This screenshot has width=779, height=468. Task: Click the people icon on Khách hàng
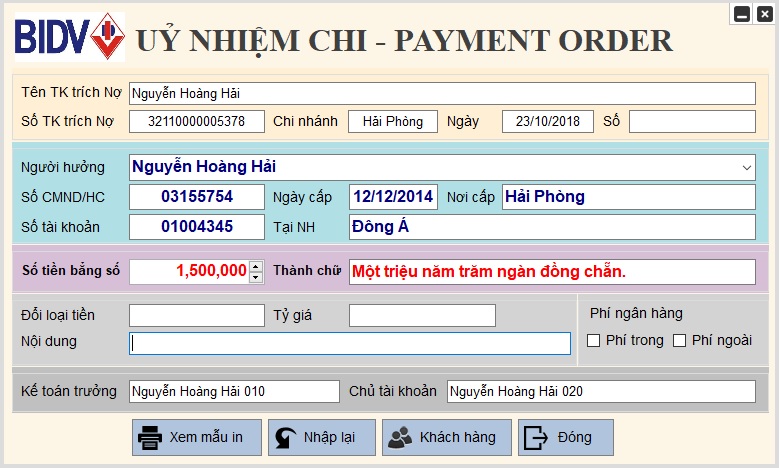[x=400, y=437]
